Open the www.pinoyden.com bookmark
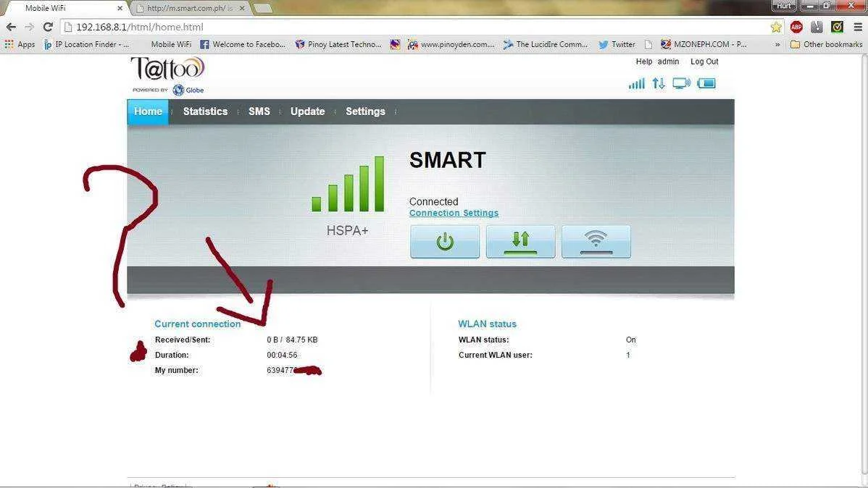The image size is (868, 488). point(451,44)
